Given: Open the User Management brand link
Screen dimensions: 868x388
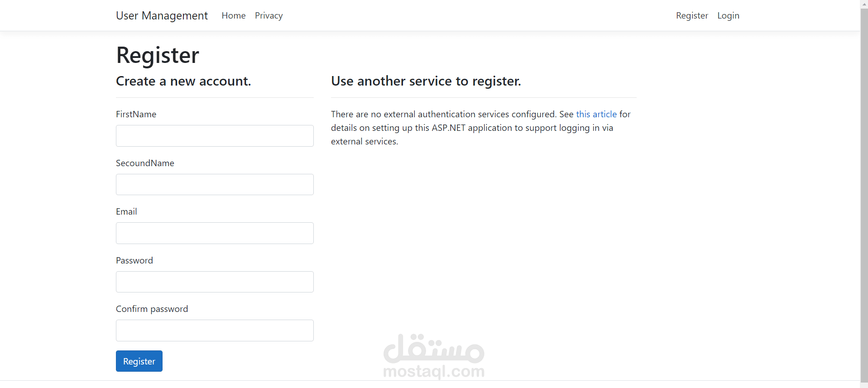Looking at the screenshot, I should [x=162, y=15].
